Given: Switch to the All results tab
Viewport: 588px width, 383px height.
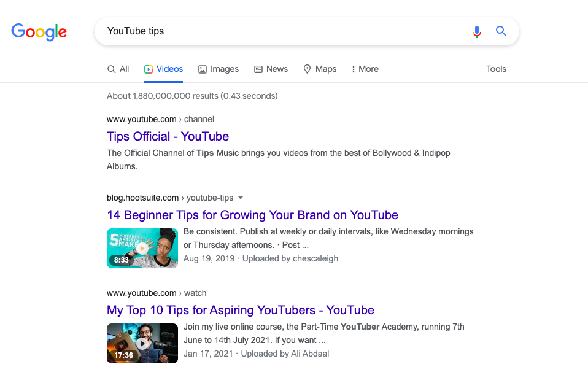Looking at the screenshot, I should [118, 69].
